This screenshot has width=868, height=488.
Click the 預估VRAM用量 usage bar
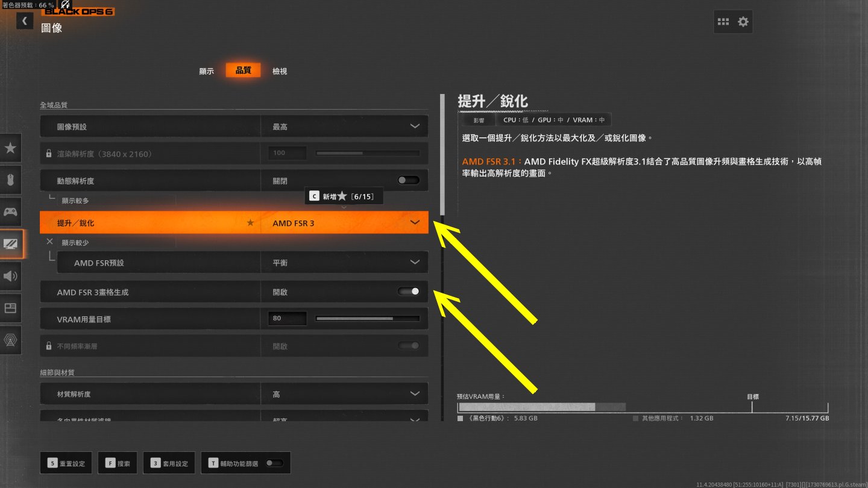tap(643, 407)
